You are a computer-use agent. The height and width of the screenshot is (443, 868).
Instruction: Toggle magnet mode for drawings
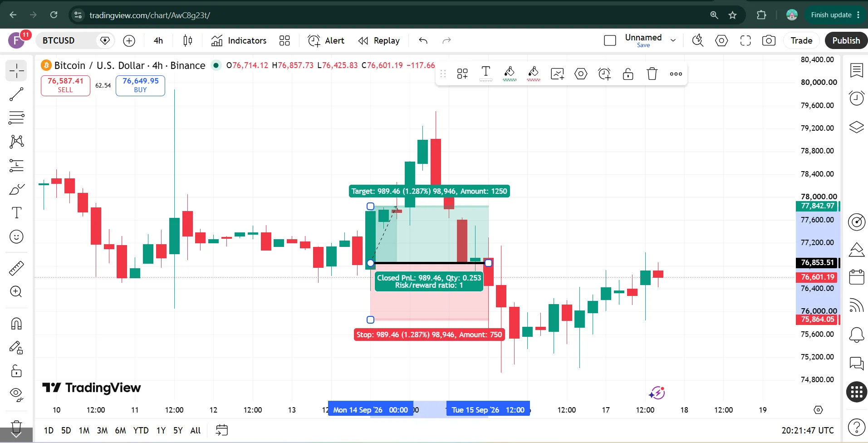click(16, 324)
